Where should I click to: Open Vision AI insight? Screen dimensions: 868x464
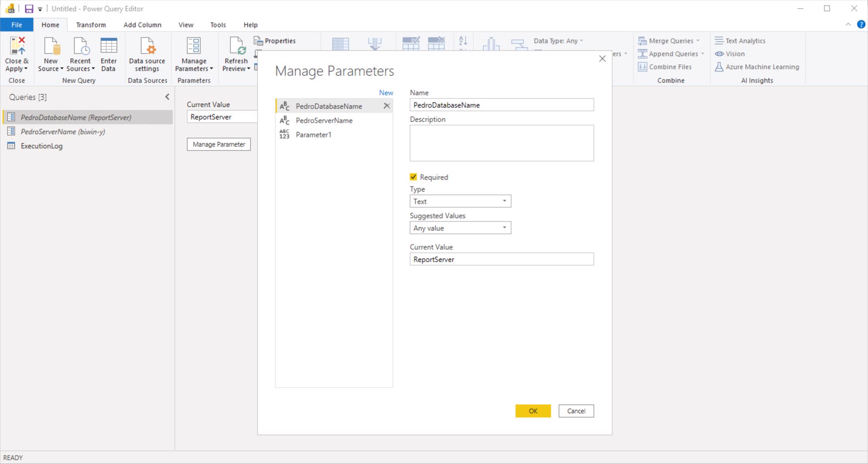tap(730, 54)
